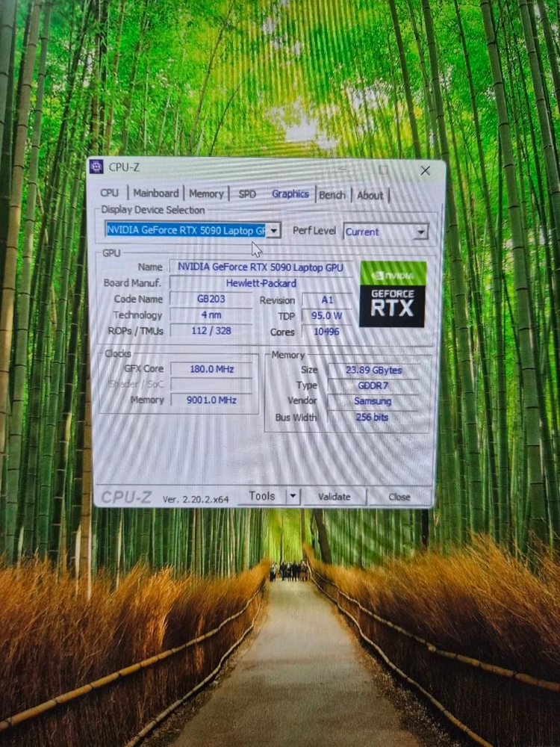Go to the Memory tab

pos(206,193)
